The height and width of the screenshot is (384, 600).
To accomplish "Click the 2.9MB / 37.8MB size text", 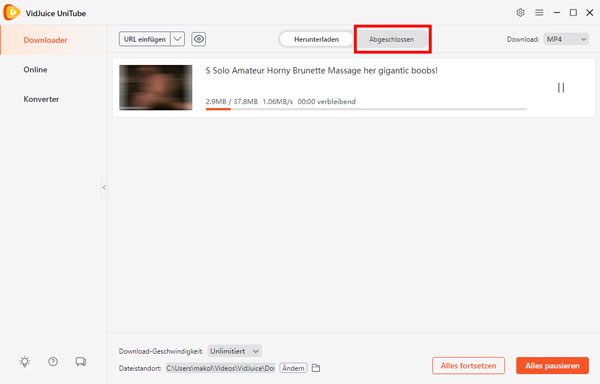I will (232, 101).
